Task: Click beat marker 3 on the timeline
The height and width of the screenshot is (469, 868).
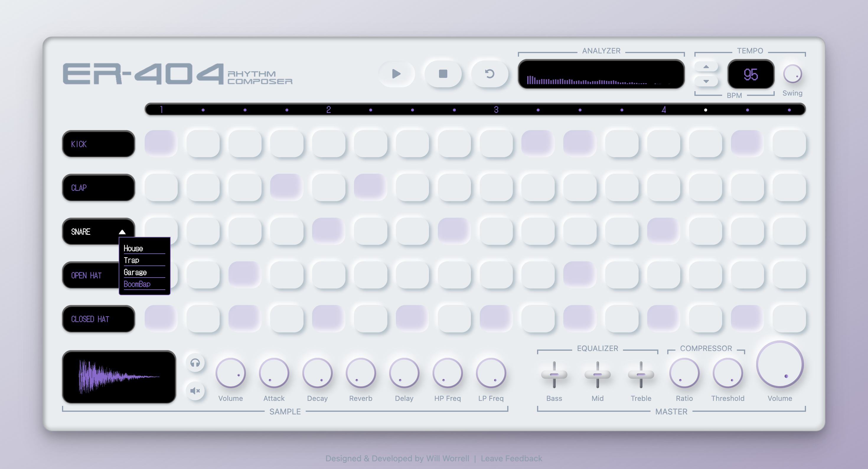Action: tap(496, 110)
